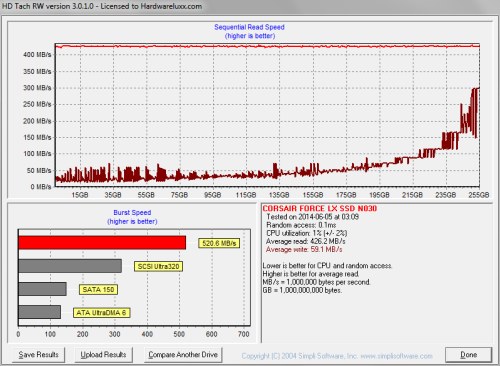Click the Upload Results button
This screenshot has height=366, width=500.
point(103,355)
